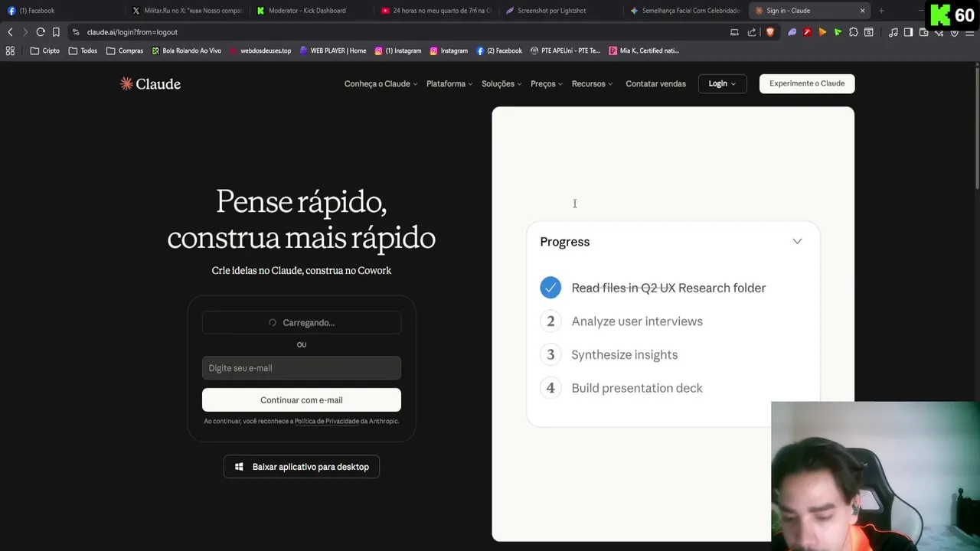Bookmark this page using the bookmark icon
Image resolution: width=980 pixels, height=551 pixels.
56,32
